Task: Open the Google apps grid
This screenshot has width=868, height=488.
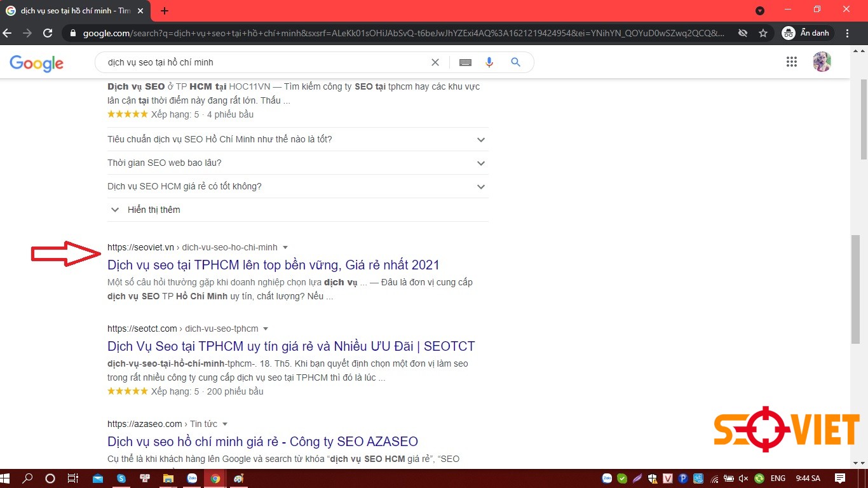Action: coord(791,62)
